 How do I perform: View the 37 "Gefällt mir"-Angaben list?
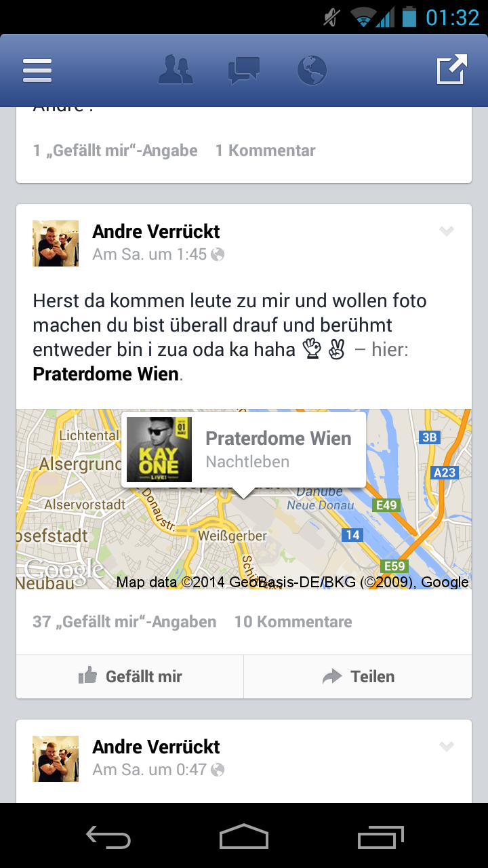pos(125,622)
